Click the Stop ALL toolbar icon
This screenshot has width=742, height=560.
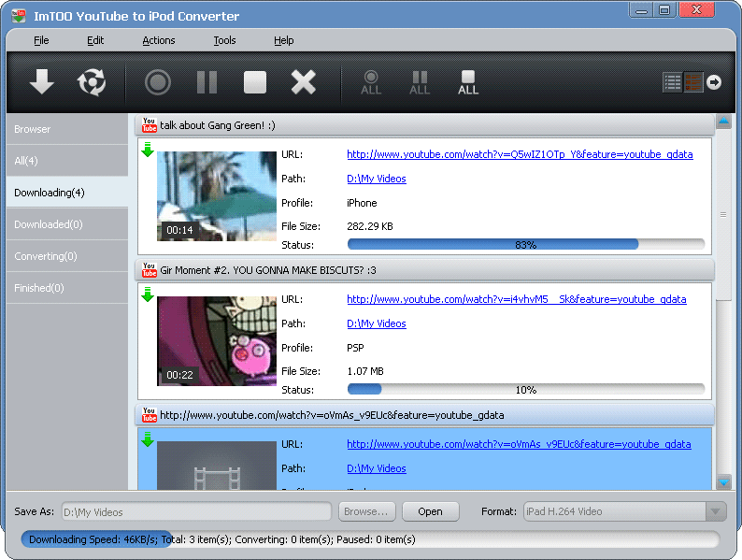pos(468,83)
